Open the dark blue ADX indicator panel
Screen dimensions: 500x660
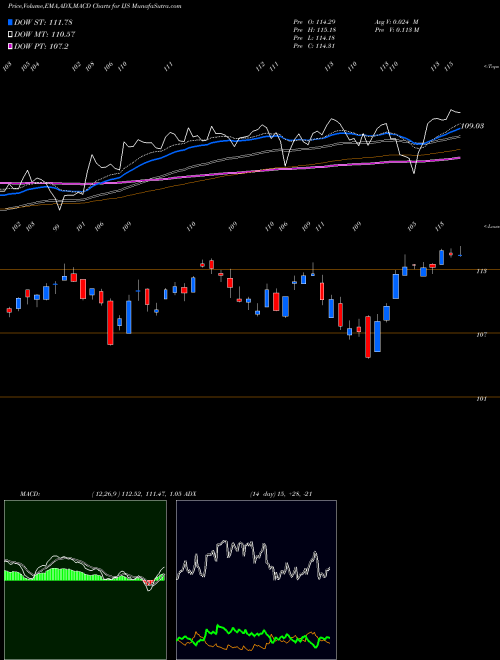tap(256, 580)
